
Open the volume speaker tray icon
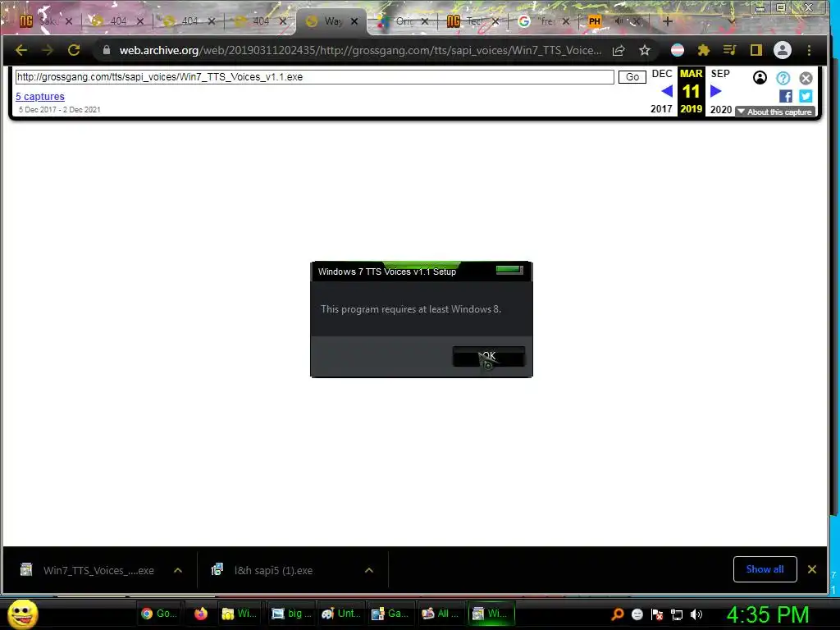tap(696, 614)
